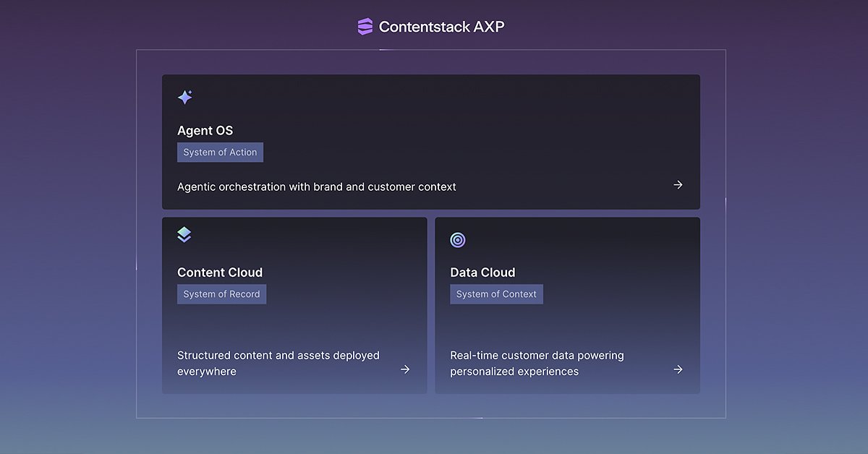Select the Content Cloud heading
Image resolution: width=868 pixels, height=454 pixels.
220,273
